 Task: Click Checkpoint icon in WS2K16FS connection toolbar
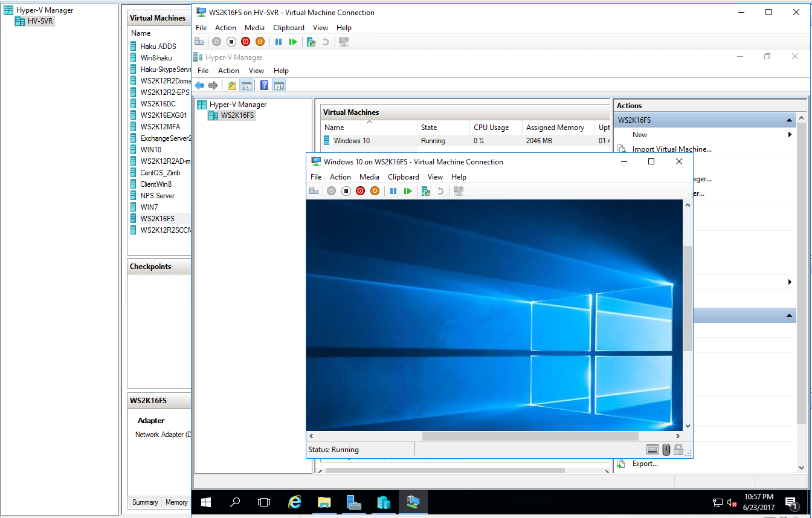tap(311, 42)
